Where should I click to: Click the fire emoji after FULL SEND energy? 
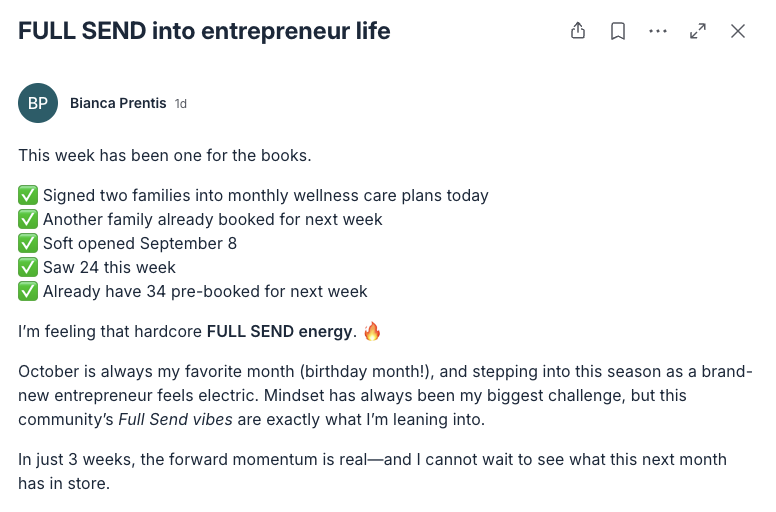point(372,331)
